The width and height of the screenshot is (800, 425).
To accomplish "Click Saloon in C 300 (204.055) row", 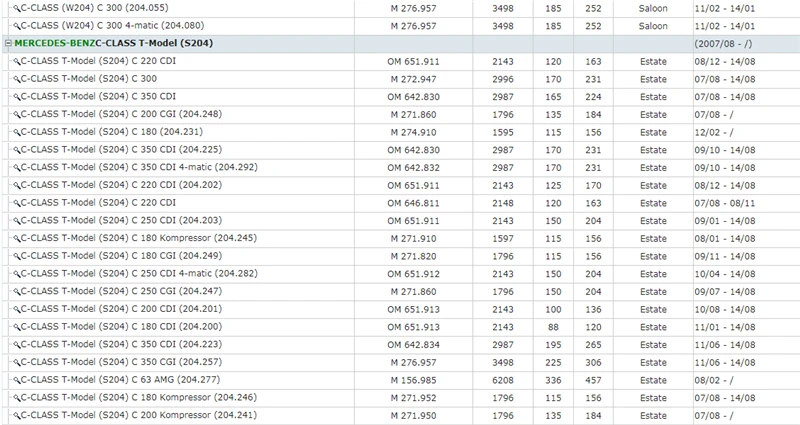I will coord(653,9).
